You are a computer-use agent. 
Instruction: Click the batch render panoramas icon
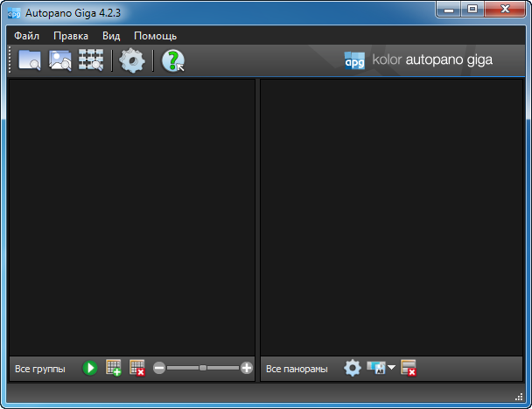(x=376, y=369)
